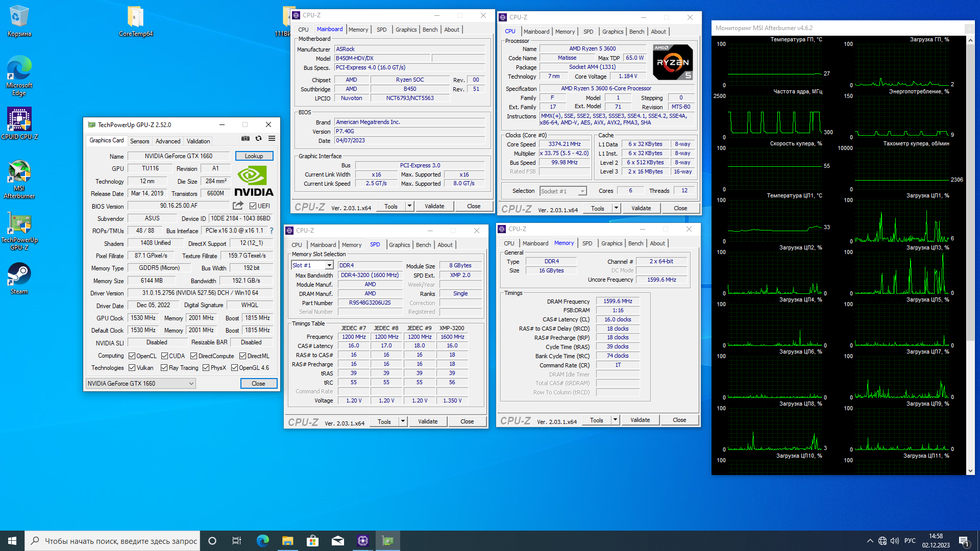Screen dimensions: 980x551
Task: Click the GPU-Z screenshot camera icon
Action: coord(246,139)
